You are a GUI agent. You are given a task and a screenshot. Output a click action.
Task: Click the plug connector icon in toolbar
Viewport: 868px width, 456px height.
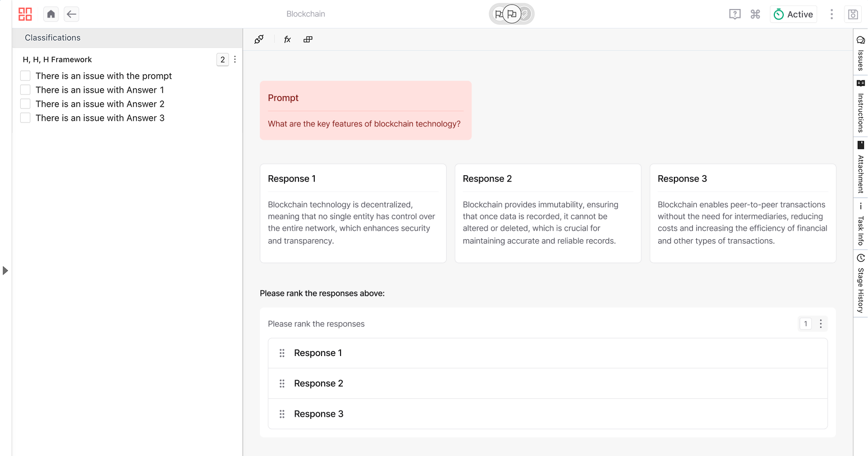click(259, 39)
